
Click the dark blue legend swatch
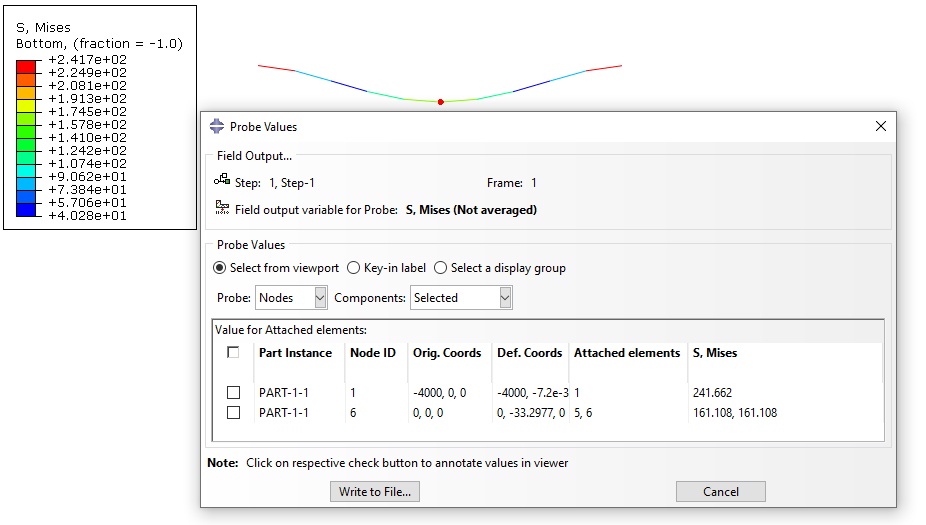pos(26,210)
